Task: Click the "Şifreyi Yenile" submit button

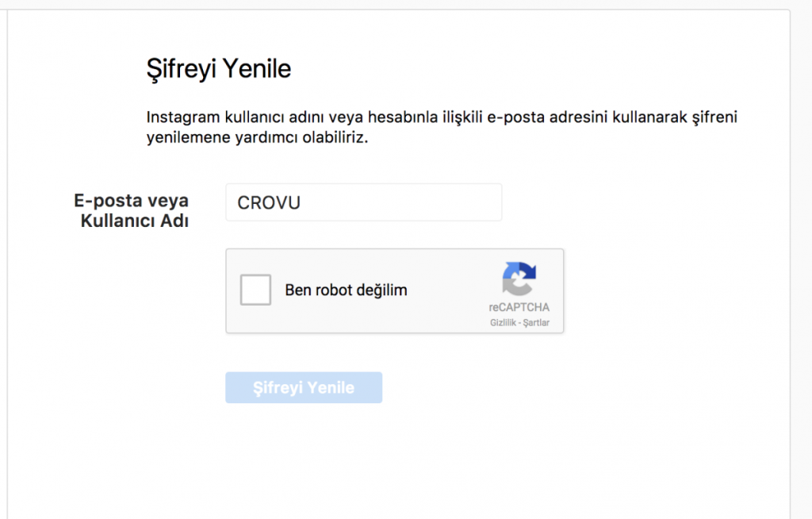Action: (x=304, y=387)
